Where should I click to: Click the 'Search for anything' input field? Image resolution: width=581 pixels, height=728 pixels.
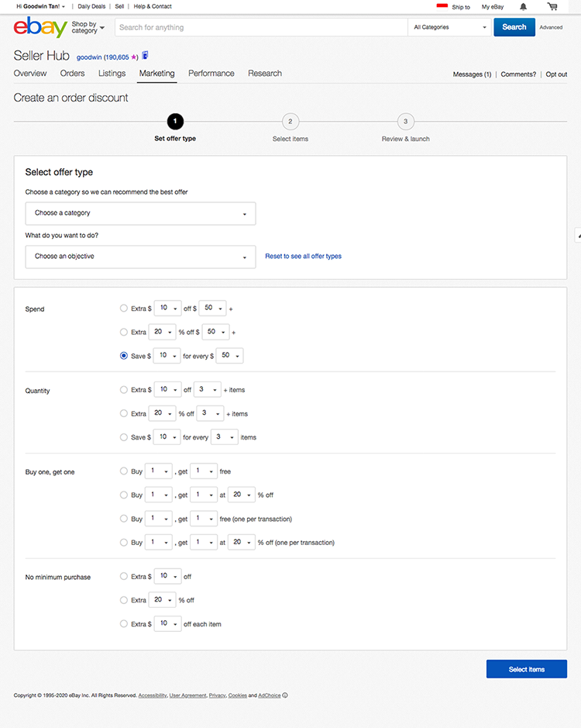tap(261, 27)
